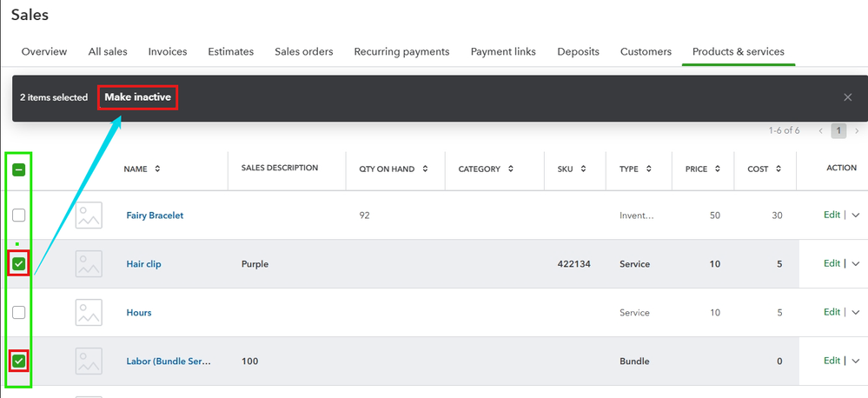Sort by Qty on Hand column
Image resolution: width=868 pixels, height=398 pixels.
click(x=427, y=169)
